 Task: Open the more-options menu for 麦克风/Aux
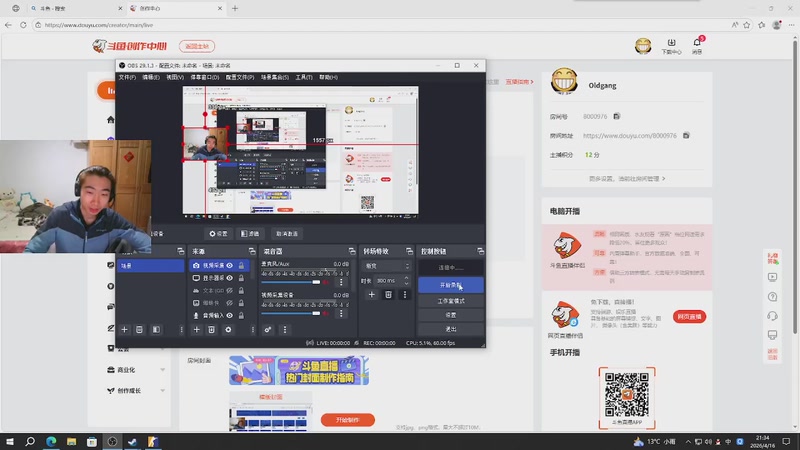click(x=341, y=282)
